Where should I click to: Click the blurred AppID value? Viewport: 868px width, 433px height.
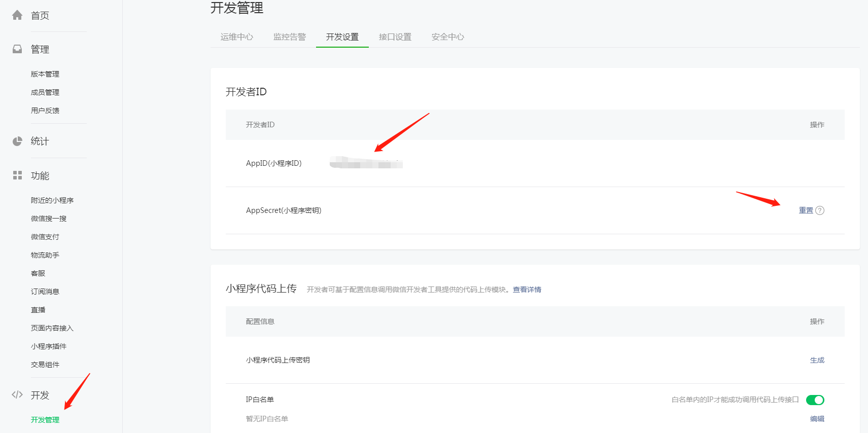tap(366, 163)
